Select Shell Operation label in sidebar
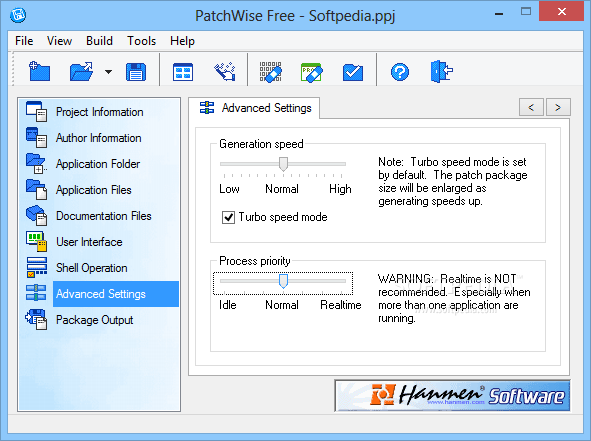 click(x=92, y=268)
